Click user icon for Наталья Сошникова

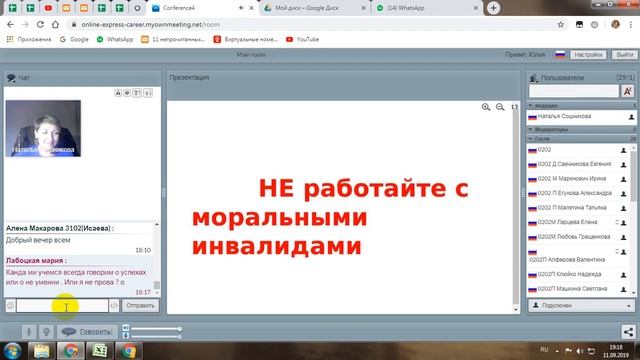[631, 117]
